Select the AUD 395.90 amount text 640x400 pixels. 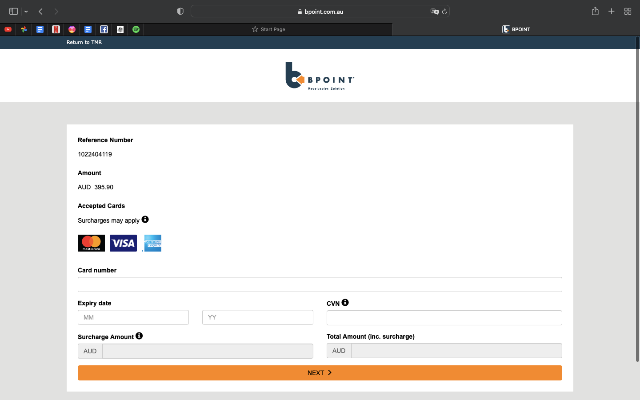(x=96, y=187)
